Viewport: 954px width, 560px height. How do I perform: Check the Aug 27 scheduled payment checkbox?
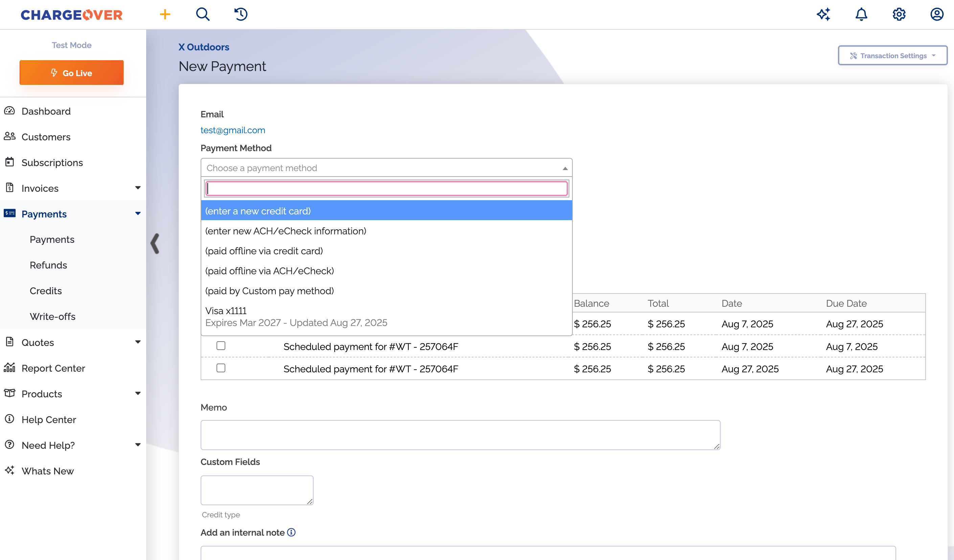coord(221,368)
